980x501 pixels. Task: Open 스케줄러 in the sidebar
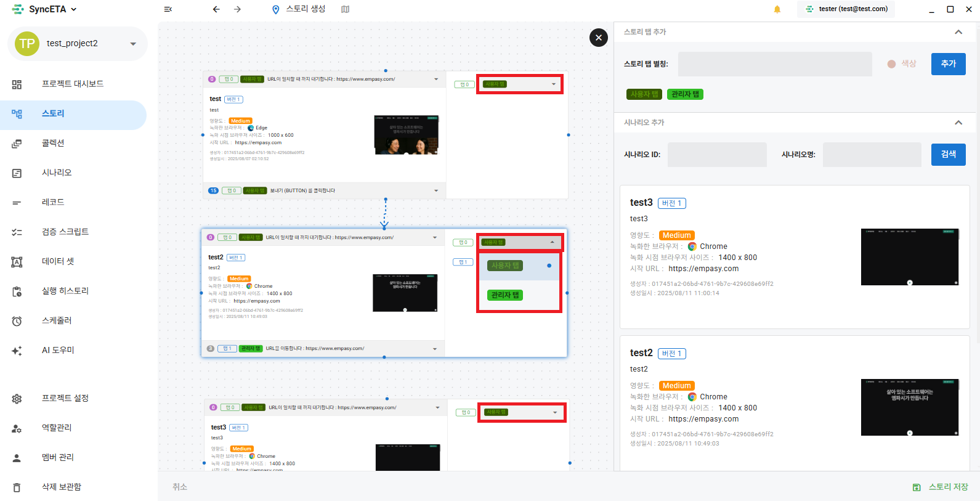pyautogui.click(x=57, y=320)
